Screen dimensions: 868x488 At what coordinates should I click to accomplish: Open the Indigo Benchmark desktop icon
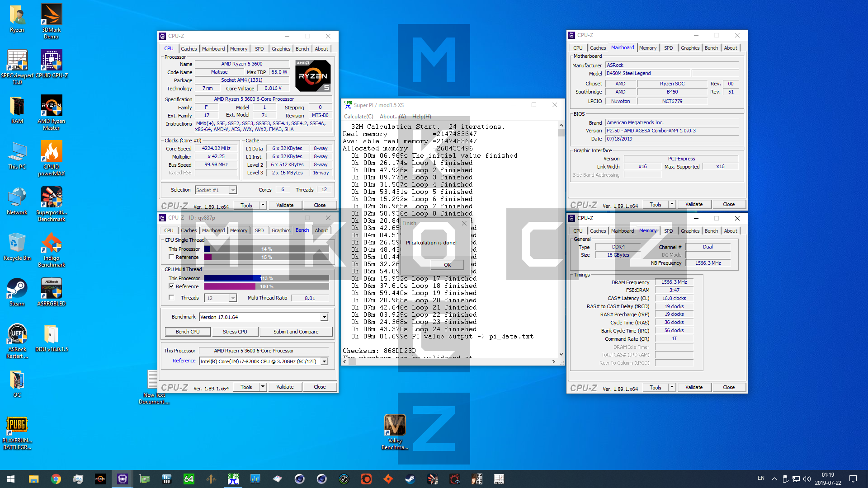pos(51,249)
